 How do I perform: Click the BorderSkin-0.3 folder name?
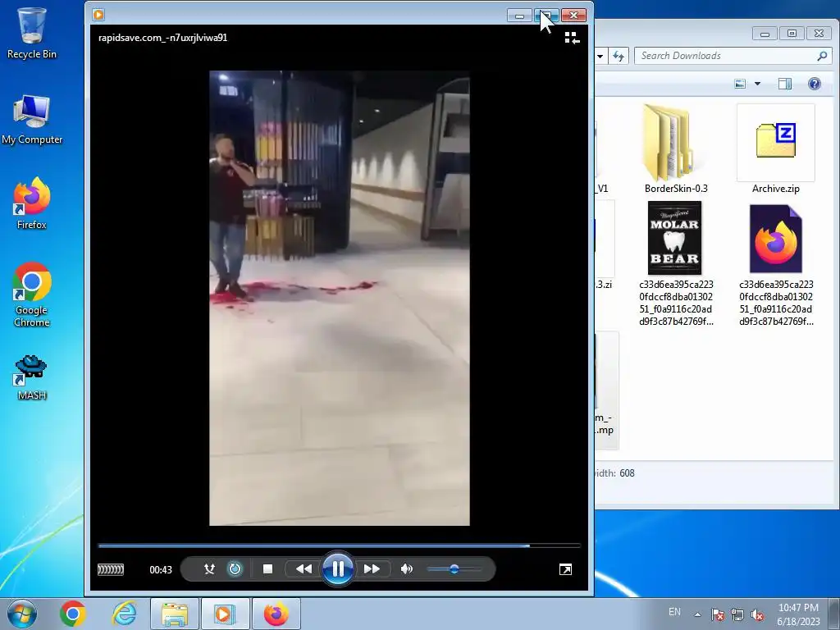click(x=676, y=189)
